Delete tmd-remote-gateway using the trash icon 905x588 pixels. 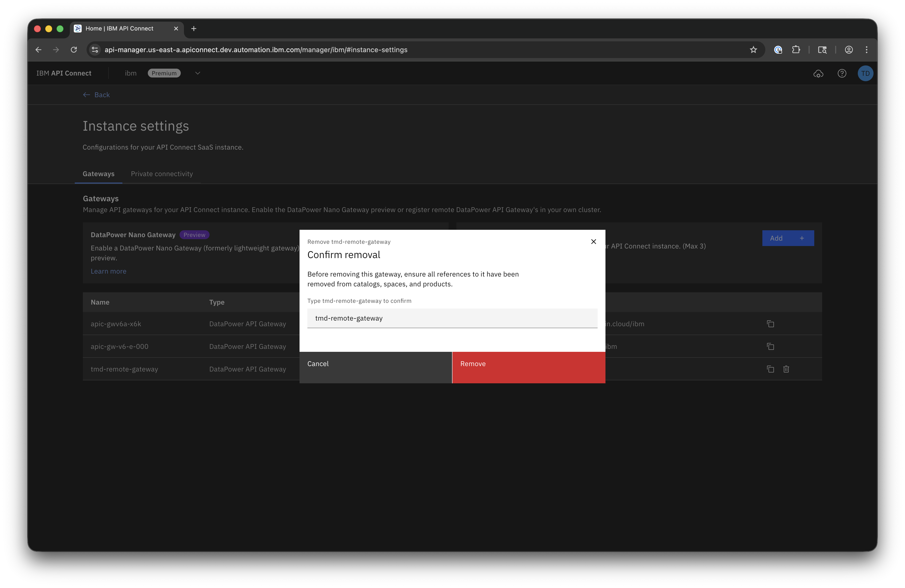(786, 369)
